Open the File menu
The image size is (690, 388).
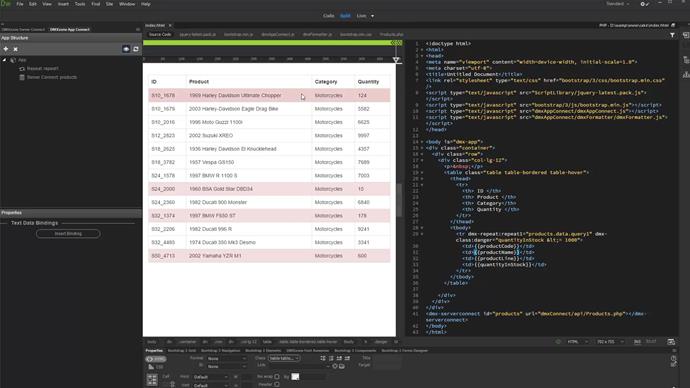[x=20, y=4]
